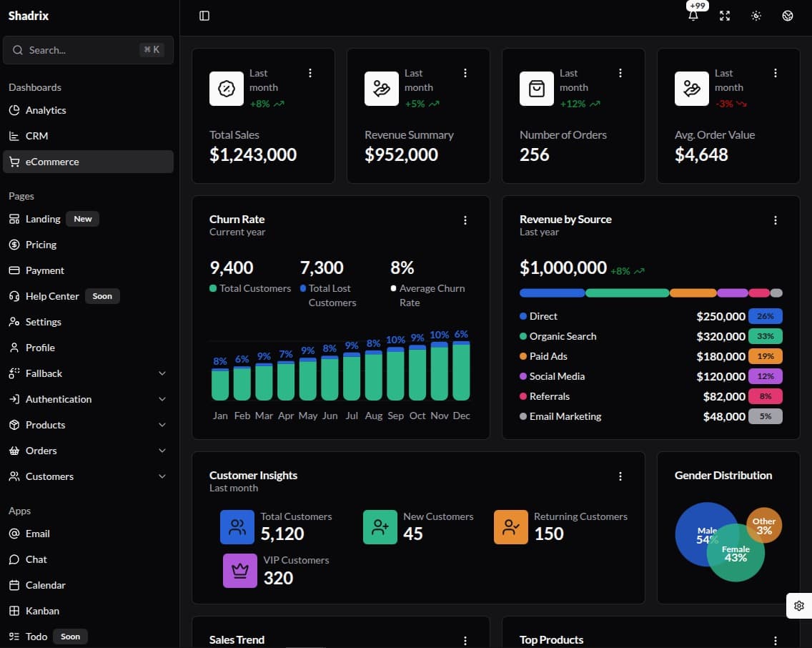Click the Avg. Order Value icon

692,89
